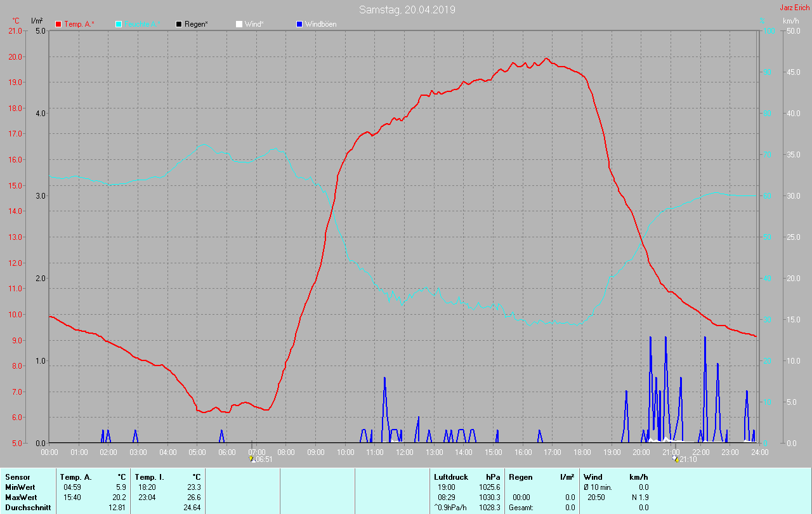Click the 'Durchschnitt' row label

[x=28, y=507]
